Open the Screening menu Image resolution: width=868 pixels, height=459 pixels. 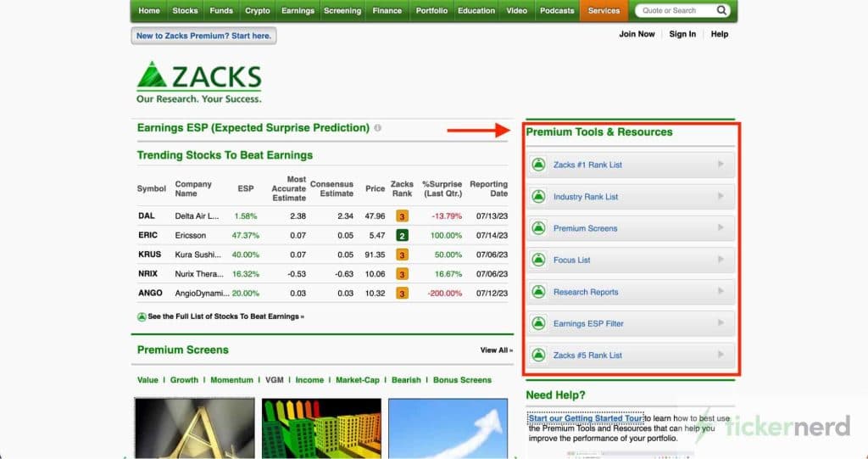pyautogui.click(x=342, y=10)
